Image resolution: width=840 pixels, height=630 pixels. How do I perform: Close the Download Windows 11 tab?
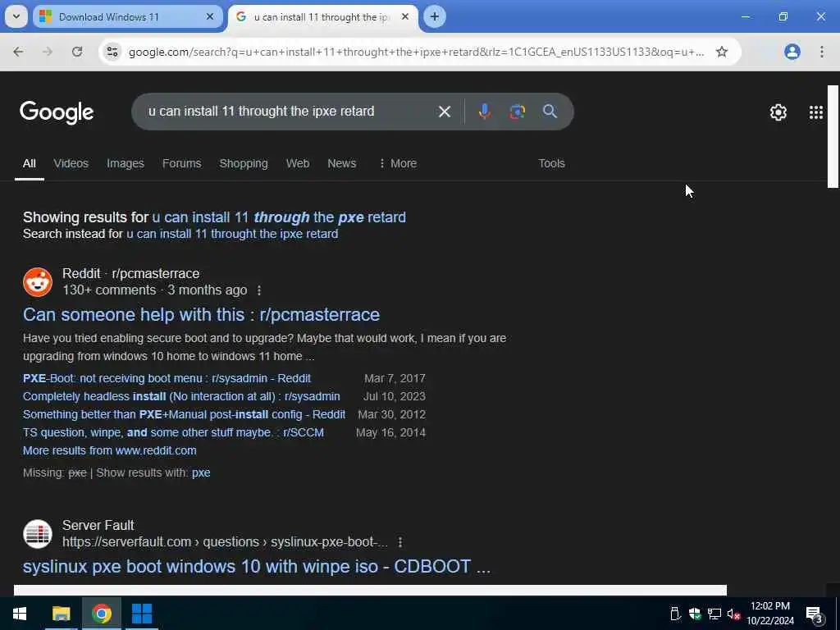[210, 16]
